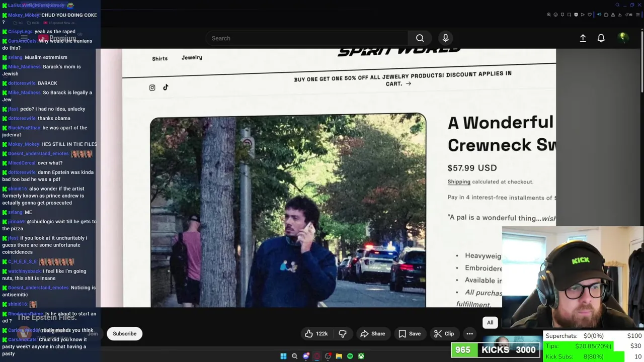
Task: Click chat username Mokey_Mokey asking about coke
Action: tap(24, 15)
